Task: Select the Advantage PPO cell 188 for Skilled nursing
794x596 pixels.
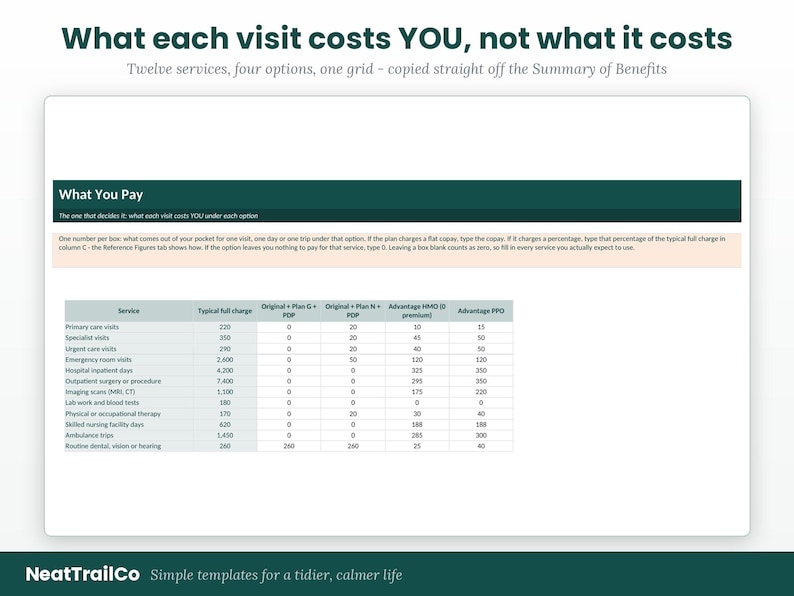Action: click(481, 424)
